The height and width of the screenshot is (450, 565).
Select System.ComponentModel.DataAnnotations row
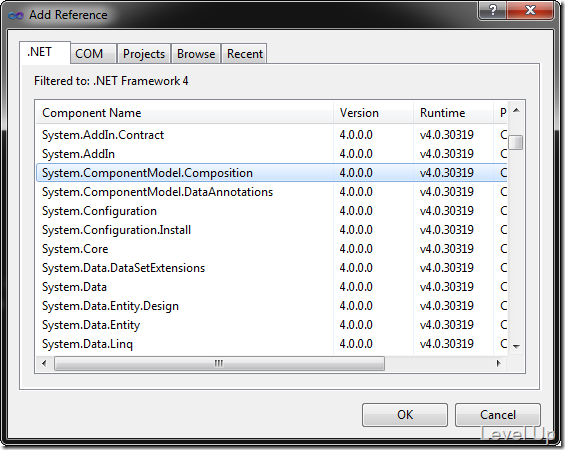272,192
